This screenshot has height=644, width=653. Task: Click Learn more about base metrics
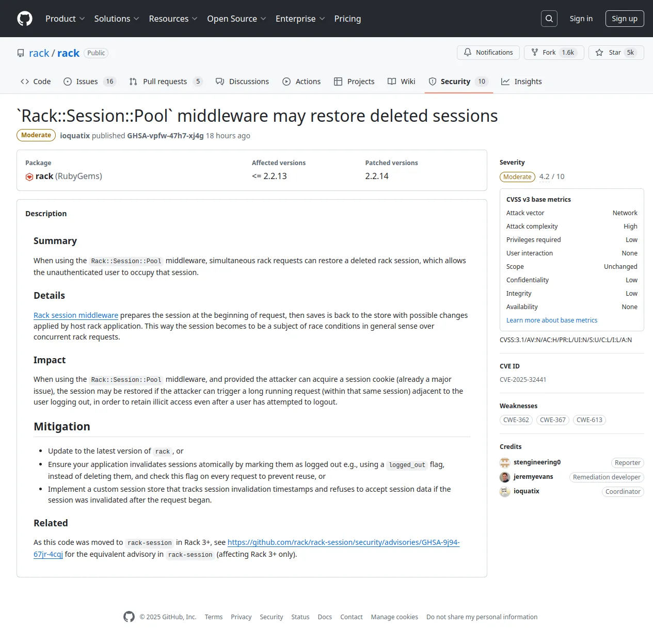click(552, 320)
